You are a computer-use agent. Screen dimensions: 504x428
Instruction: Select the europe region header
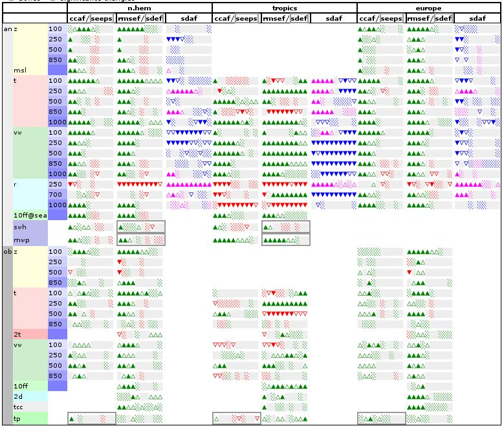pyautogui.click(x=429, y=8)
